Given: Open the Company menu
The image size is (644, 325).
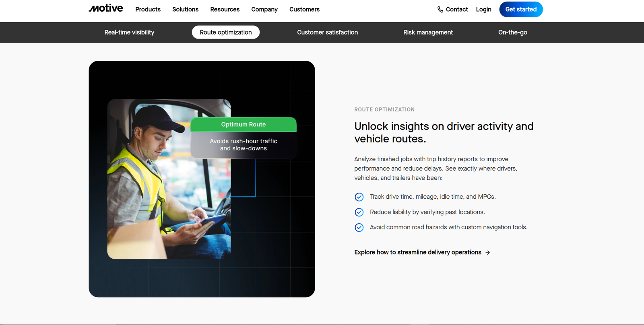Looking at the screenshot, I should pos(264,9).
